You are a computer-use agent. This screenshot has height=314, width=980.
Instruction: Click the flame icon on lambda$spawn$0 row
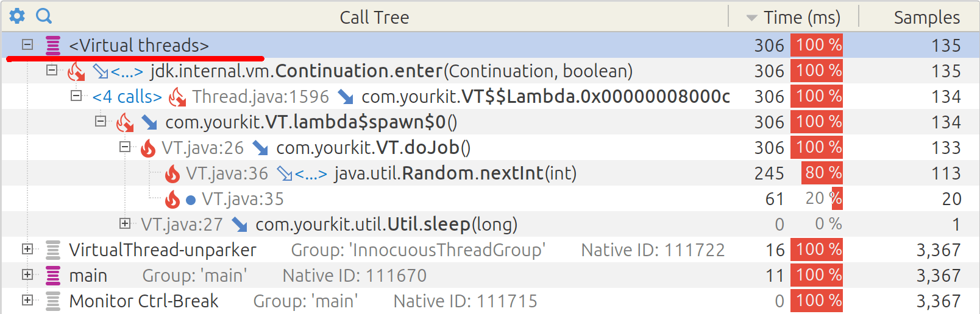[x=125, y=122]
